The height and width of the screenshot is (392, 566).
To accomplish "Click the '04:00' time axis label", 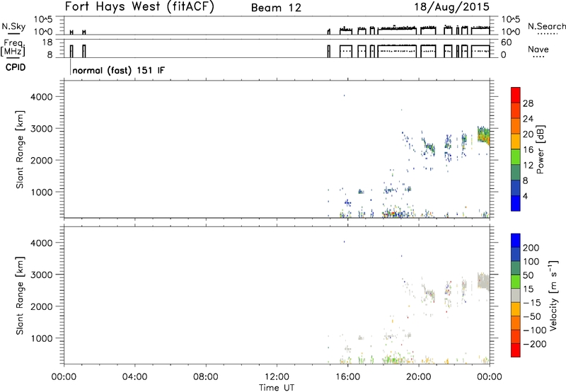I will click(134, 377).
